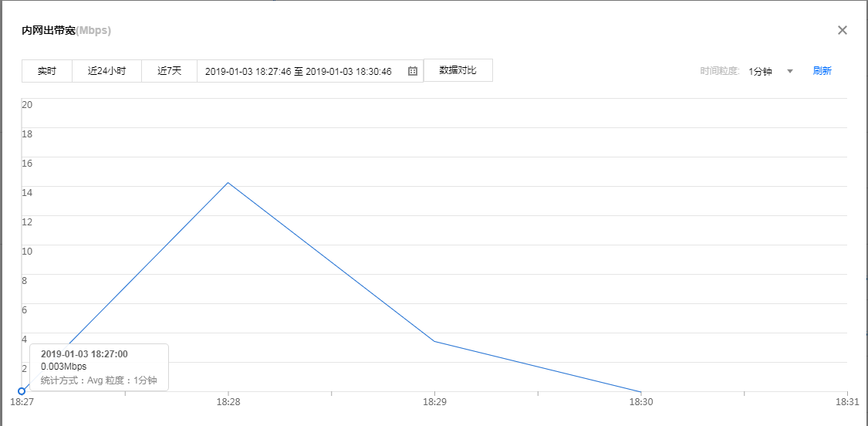Click the 18:29 x-axis label
The height and width of the screenshot is (426, 868).
pos(434,402)
